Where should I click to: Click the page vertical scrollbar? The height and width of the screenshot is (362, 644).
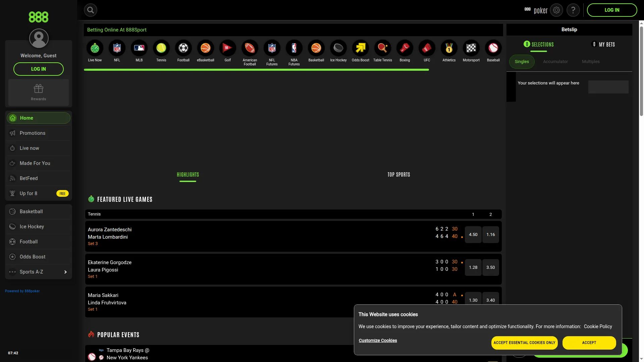(641, 70)
